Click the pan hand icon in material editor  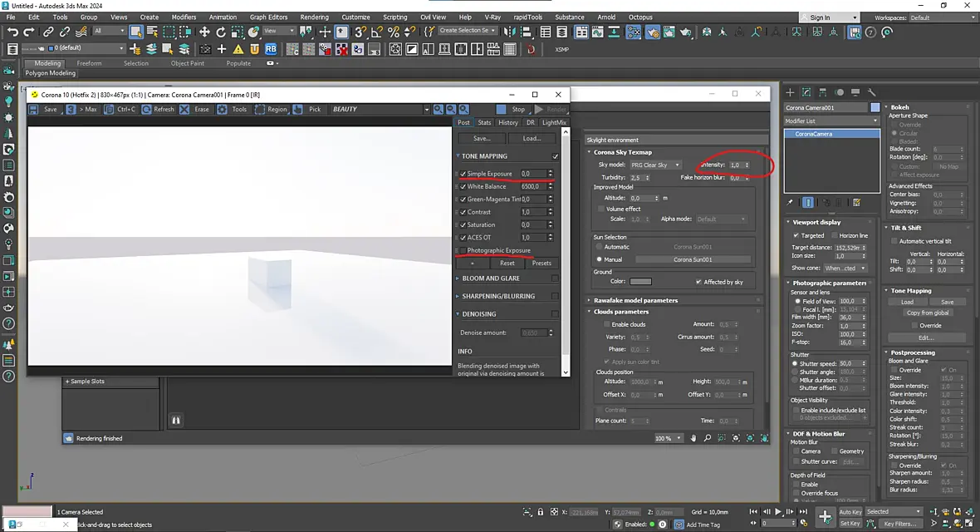[x=693, y=438]
